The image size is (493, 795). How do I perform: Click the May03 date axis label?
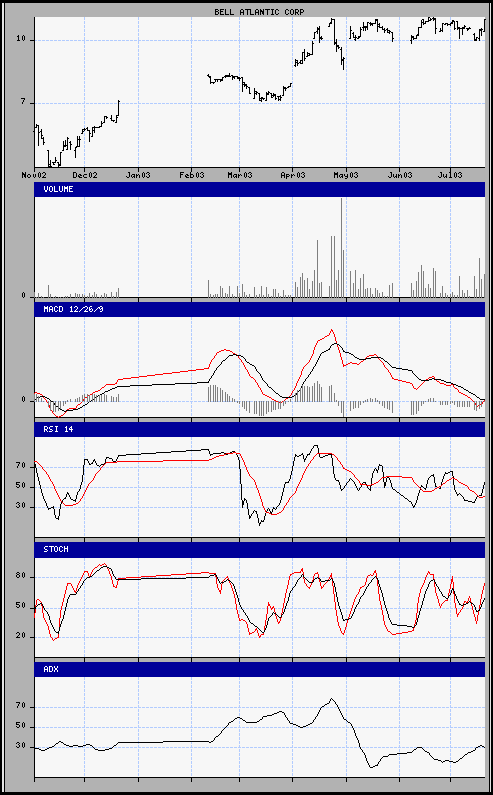[x=346, y=175]
